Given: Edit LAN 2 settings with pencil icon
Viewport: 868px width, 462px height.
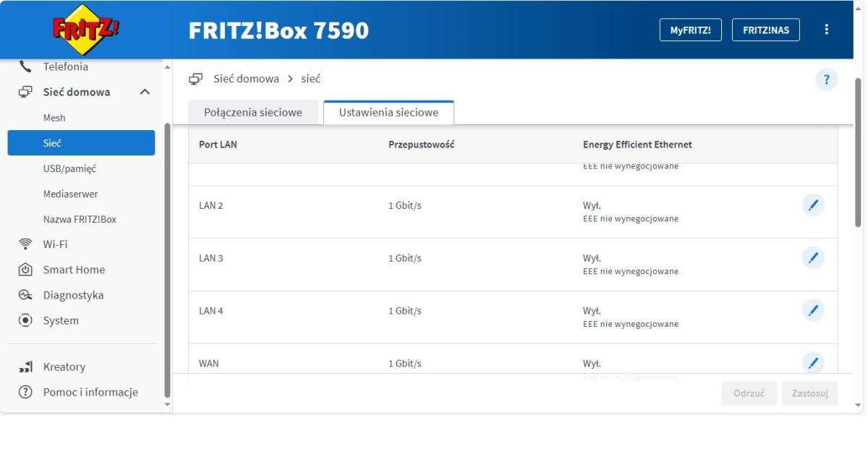Looking at the screenshot, I should tap(813, 205).
